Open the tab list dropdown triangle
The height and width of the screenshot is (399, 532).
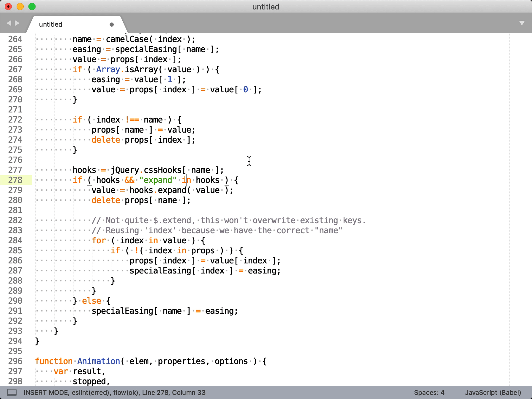point(522,23)
